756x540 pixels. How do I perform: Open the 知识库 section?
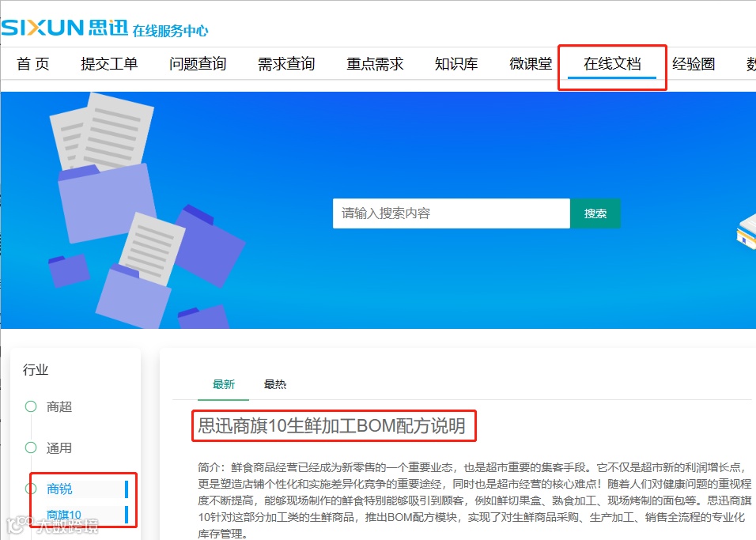pos(456,63)
